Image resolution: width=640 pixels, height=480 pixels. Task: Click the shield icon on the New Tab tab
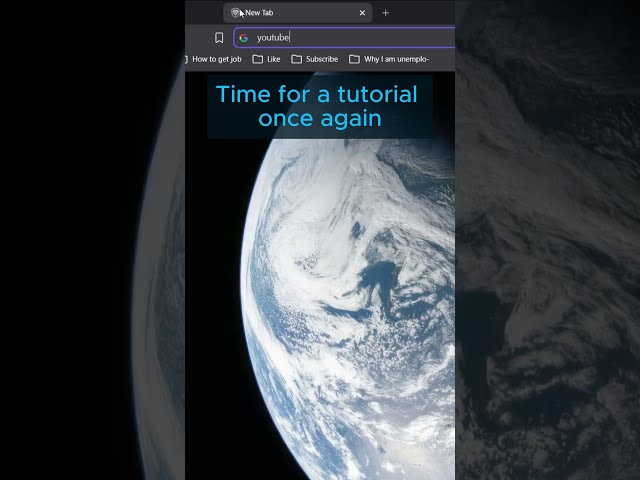click(235, 13)
